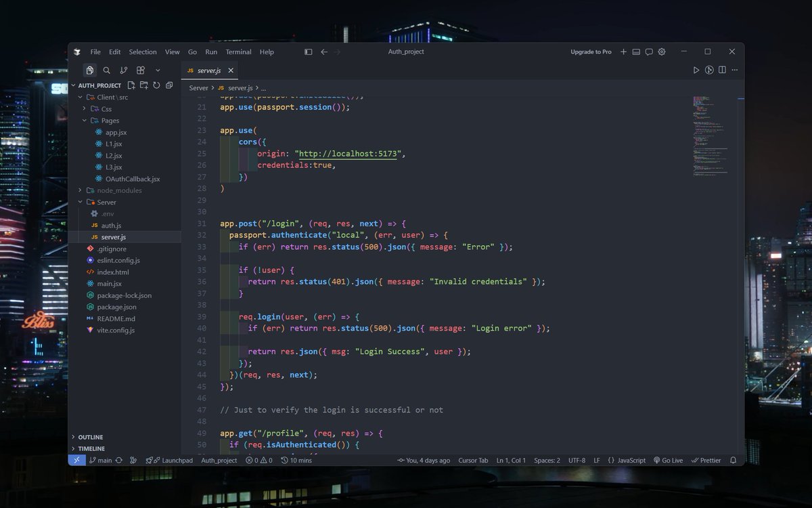
Task: Open Launchpad from the status bar
Action: point(170,460)
